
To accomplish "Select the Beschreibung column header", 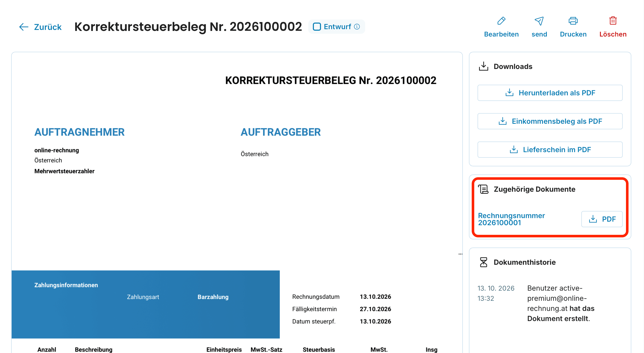I will pyautogui.click(x=94, y=349).
